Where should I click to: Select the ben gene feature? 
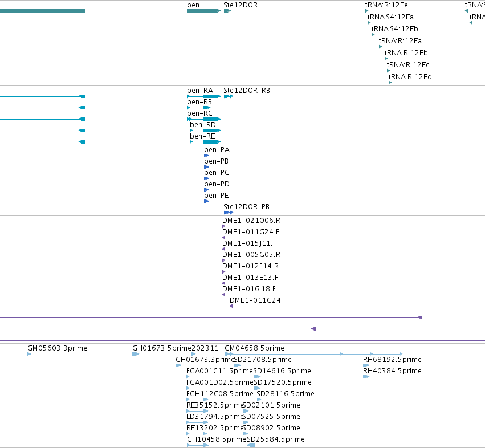tap(203, 11)
